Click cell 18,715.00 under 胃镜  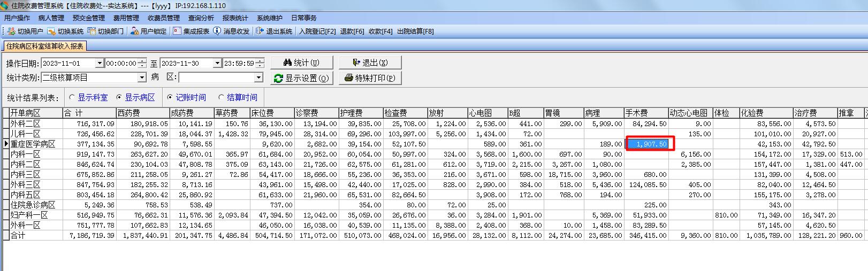[x=564, y=174]
